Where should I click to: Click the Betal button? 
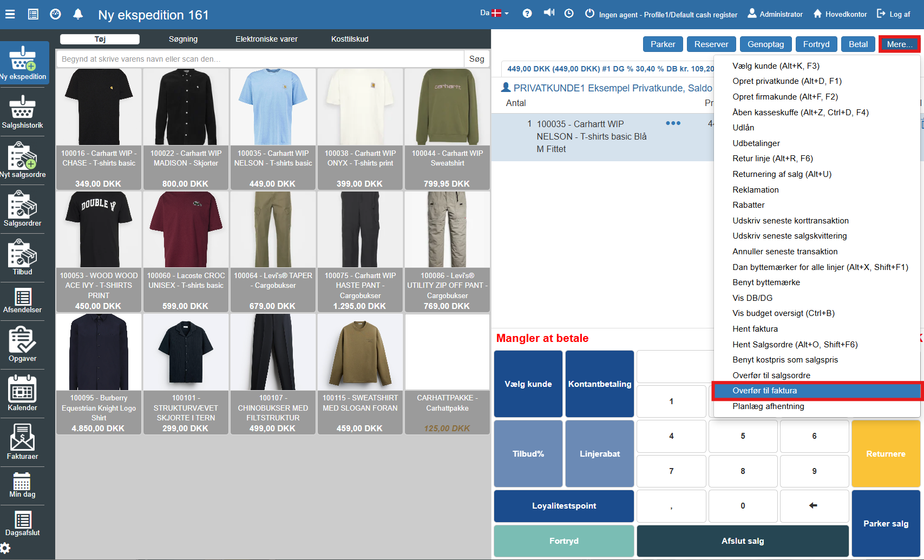click(858, 44)
